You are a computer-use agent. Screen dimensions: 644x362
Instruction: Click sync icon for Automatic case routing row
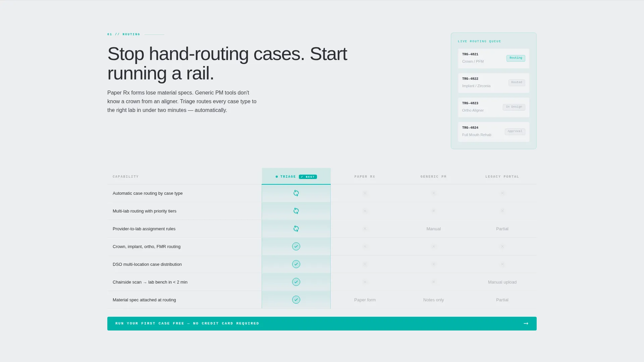tap(296, 193)
